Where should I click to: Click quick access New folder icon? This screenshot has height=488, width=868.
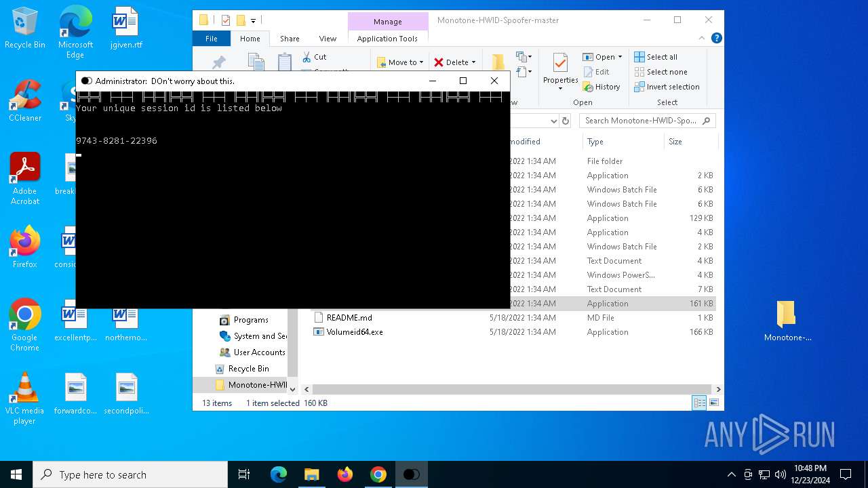coord(240,20)
